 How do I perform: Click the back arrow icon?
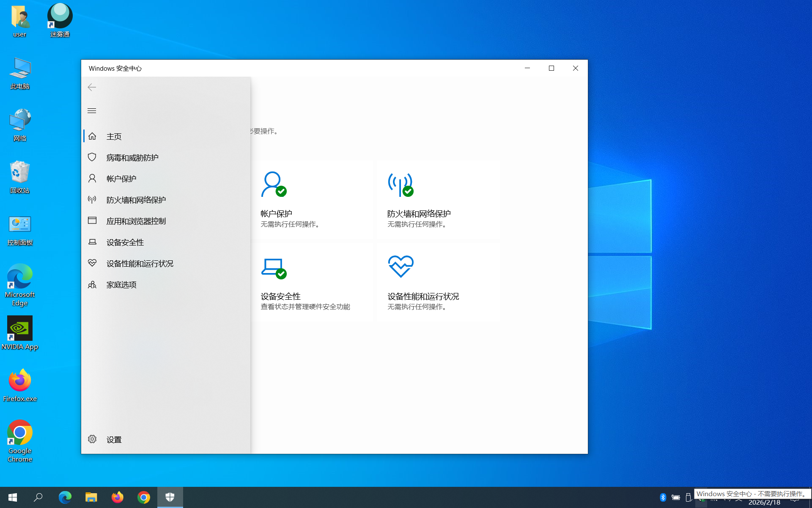pyautogui.click(x=92, y=87)
